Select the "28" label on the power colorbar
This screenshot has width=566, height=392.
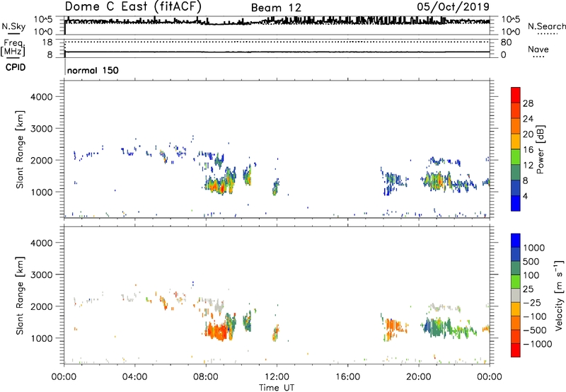point(528,103)
